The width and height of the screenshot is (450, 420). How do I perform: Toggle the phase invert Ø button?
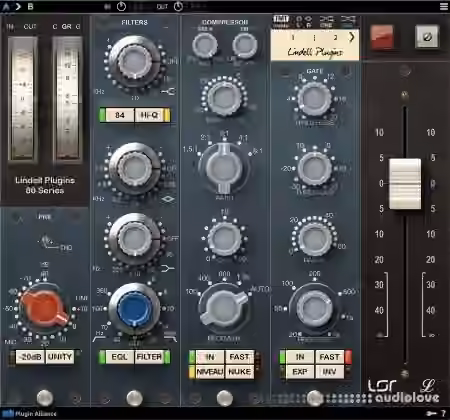point(427,37)
